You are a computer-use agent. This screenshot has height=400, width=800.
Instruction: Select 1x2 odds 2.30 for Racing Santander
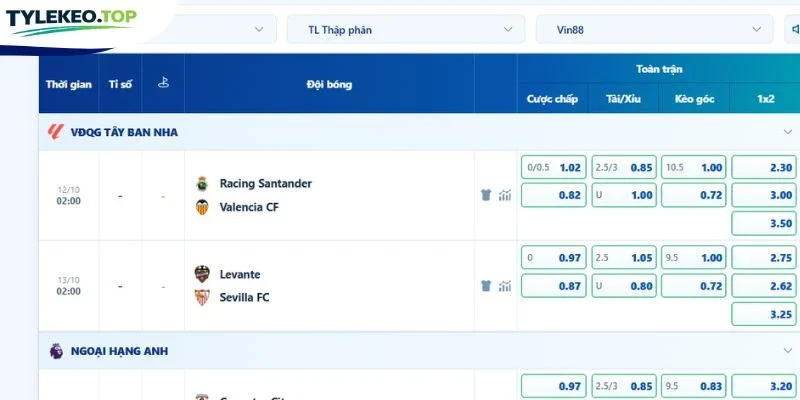coord(764,167)
